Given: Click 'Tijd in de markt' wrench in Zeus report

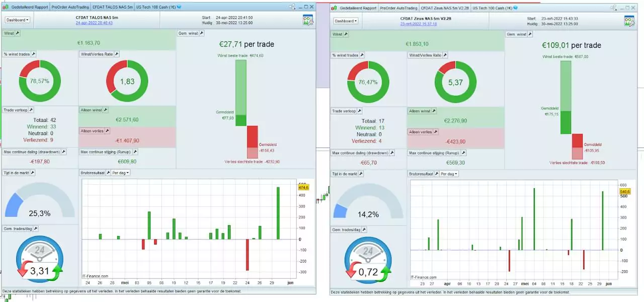Looking at the screenshot, I should 361,174.
